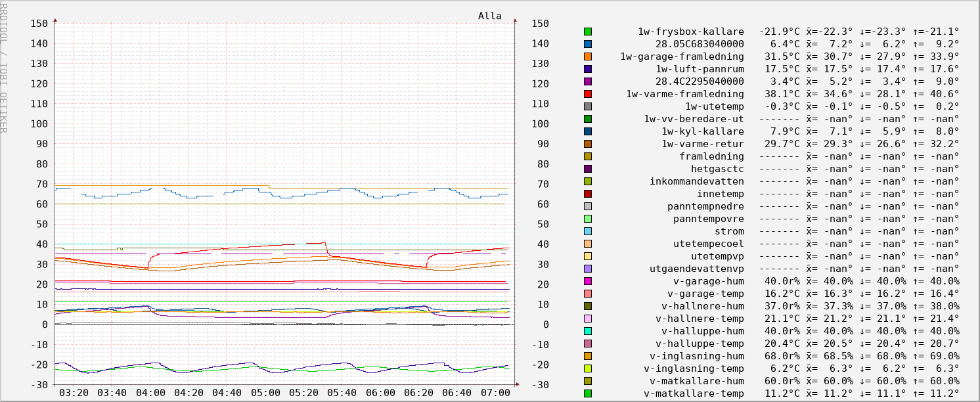Click the v-inglasning-hum legend entry text
This screenshot has width=980, height=402.
(694, 356)
